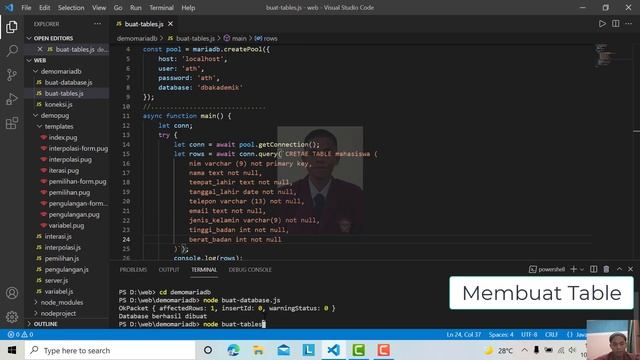The image size is (640, 360).
Task: Open index.pug in the templates folder
Action: 63,138
